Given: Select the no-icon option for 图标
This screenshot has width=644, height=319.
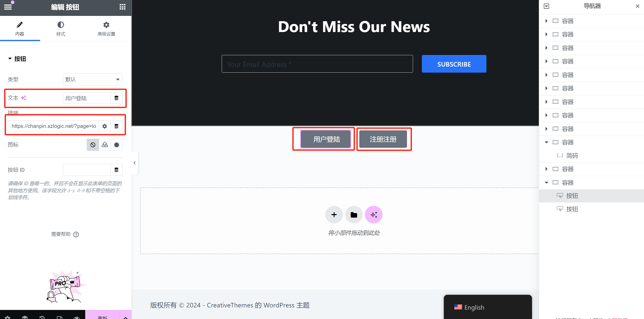Looking at the screenshot, I should coord(93,145).
